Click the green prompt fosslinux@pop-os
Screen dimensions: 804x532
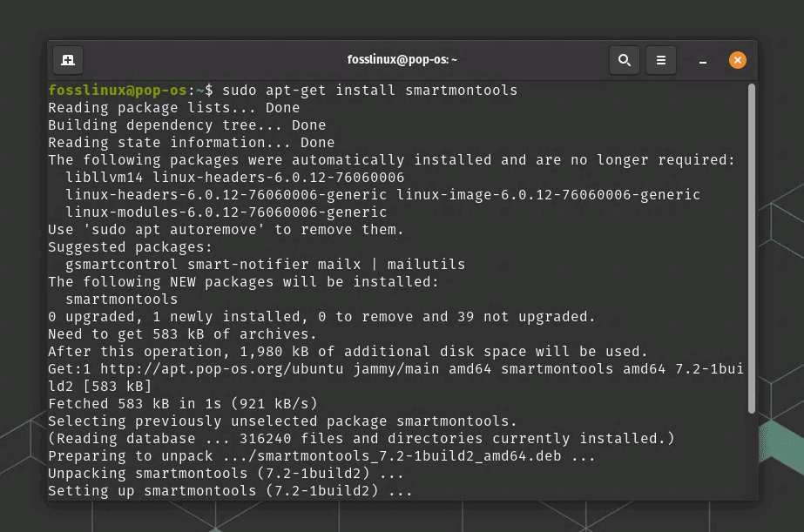(118, 91)
